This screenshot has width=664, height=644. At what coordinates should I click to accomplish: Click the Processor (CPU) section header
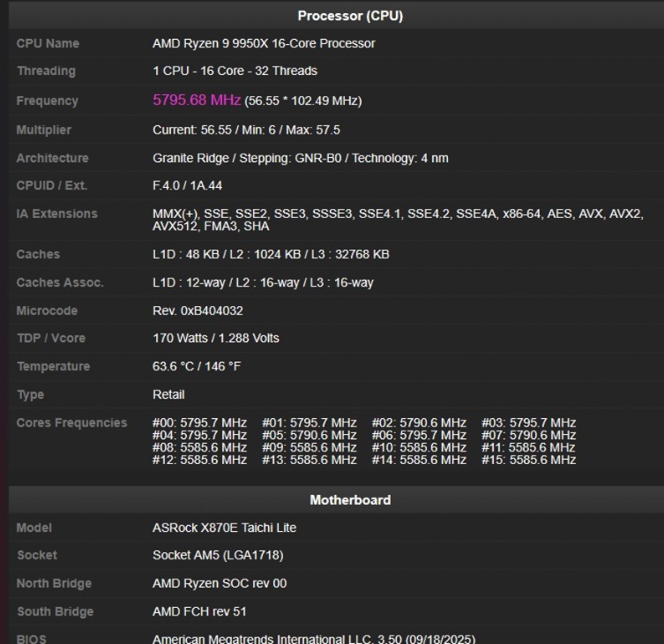click(x=350, y=16)
